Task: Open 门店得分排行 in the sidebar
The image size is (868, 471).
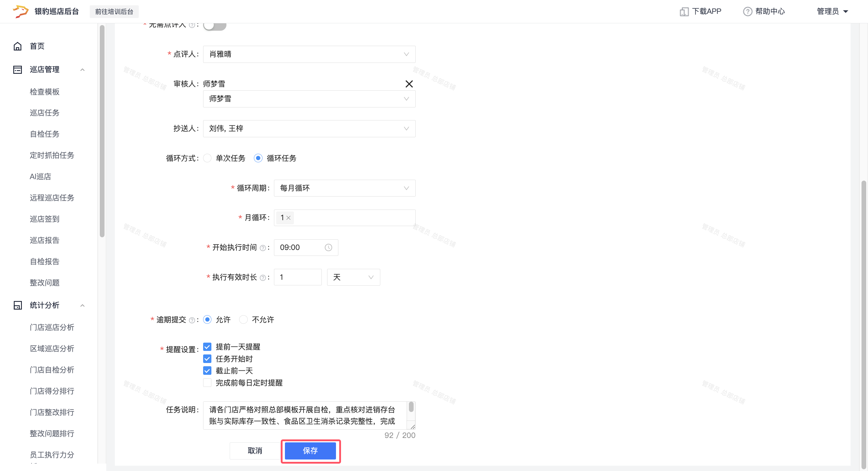Action: 52,391
